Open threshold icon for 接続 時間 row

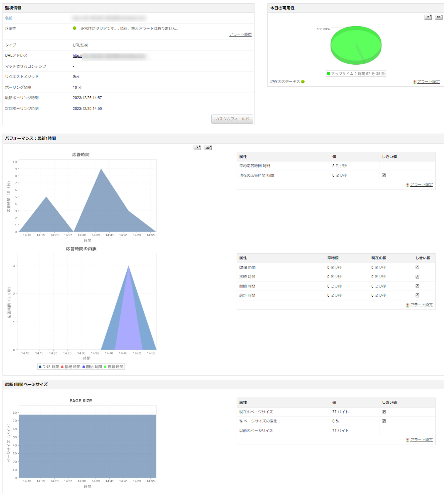tap(417, 276)
